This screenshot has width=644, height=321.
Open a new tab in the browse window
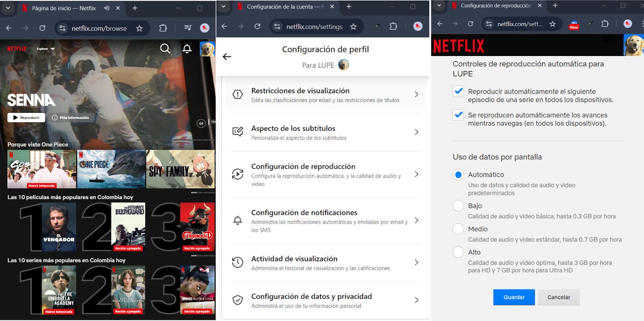135,8
